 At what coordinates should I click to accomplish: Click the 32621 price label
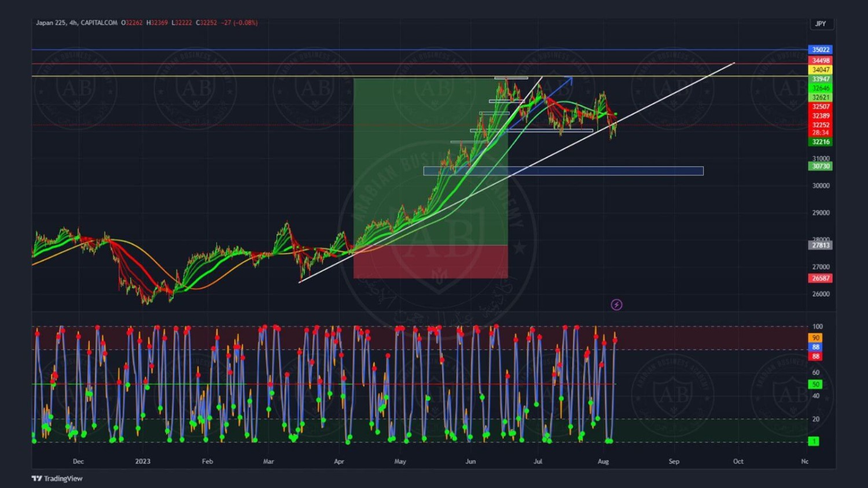[x=820, y=97]
